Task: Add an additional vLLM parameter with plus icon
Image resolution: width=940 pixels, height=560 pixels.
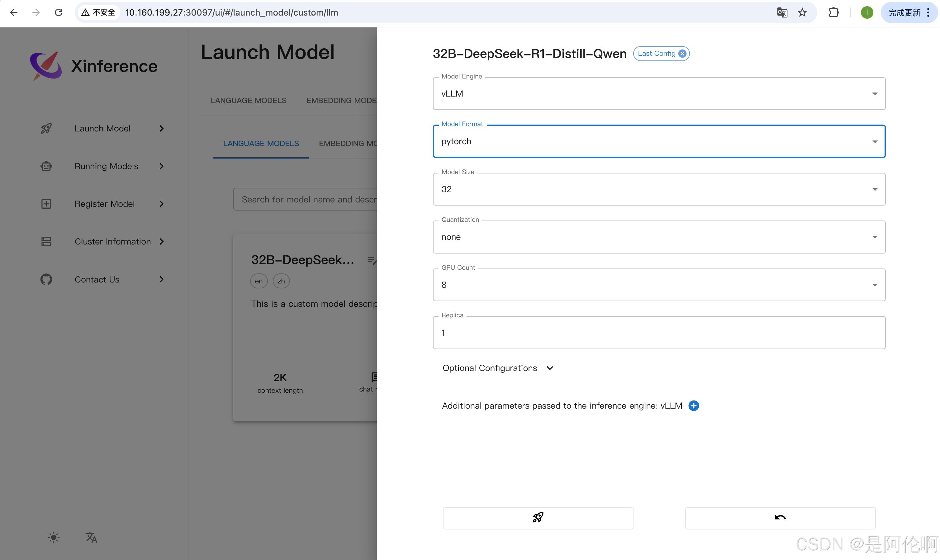Action: pos(694,406)
